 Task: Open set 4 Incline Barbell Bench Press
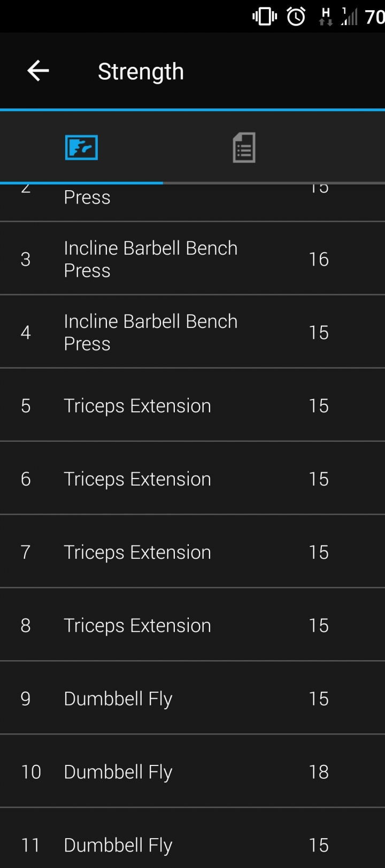point(192,332)
